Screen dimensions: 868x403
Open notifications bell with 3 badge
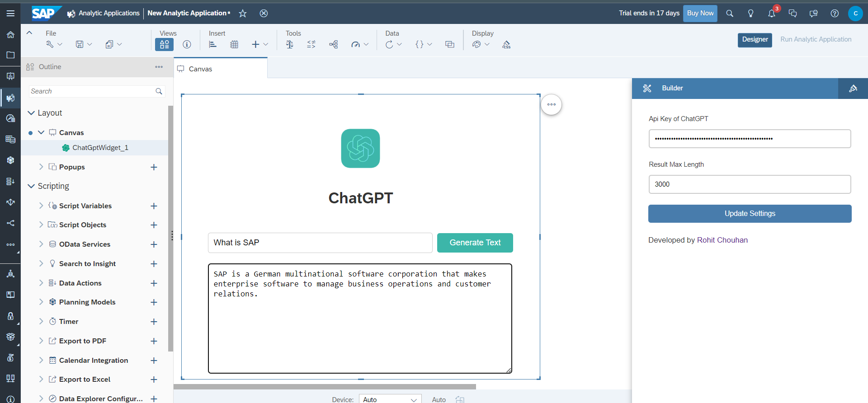[x=772, y=13]
